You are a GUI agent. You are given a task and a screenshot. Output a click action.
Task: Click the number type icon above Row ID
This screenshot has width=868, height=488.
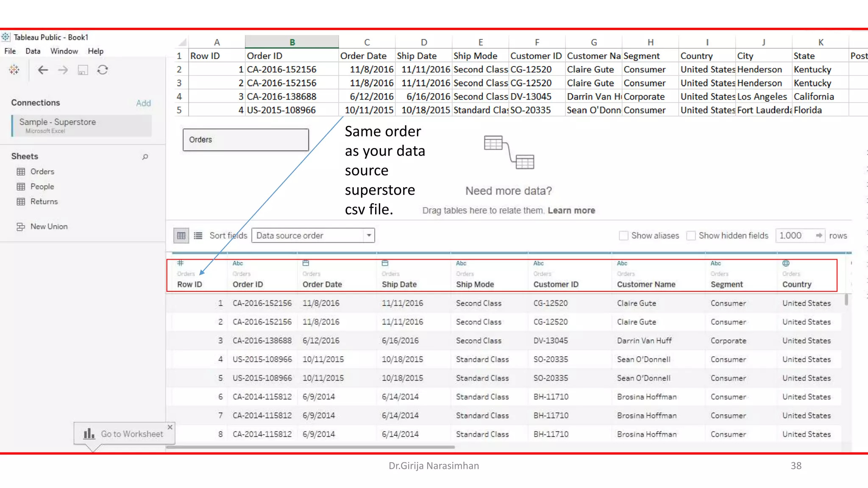pos(180,263)
